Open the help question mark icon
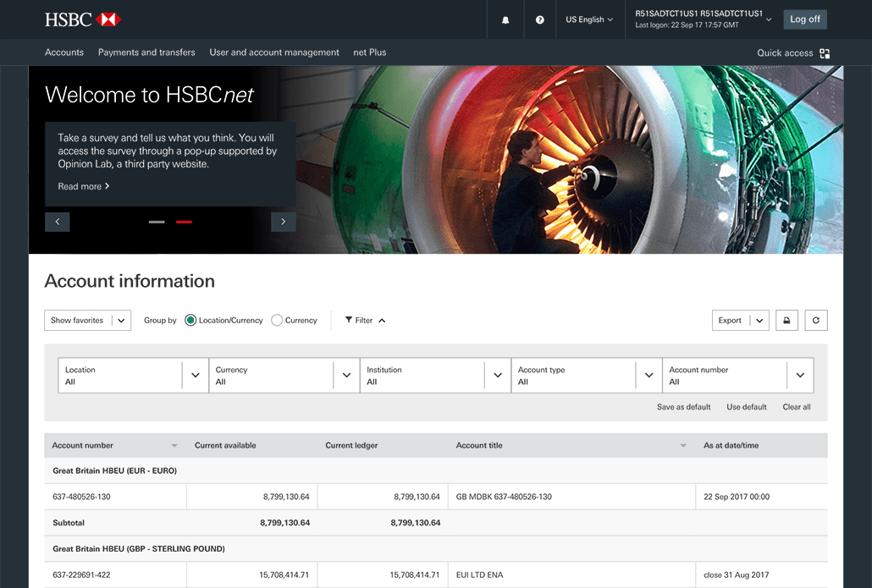 point(539,19)
